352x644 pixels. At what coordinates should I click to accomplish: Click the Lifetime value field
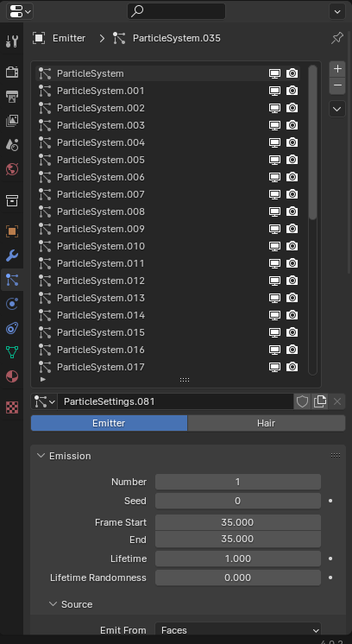(x=238, y=559)
